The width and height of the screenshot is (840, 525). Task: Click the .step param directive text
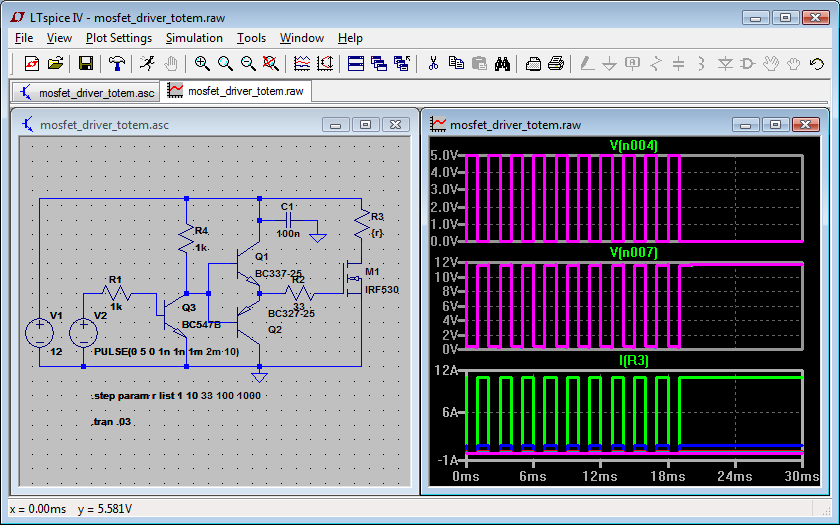point(177,396)
